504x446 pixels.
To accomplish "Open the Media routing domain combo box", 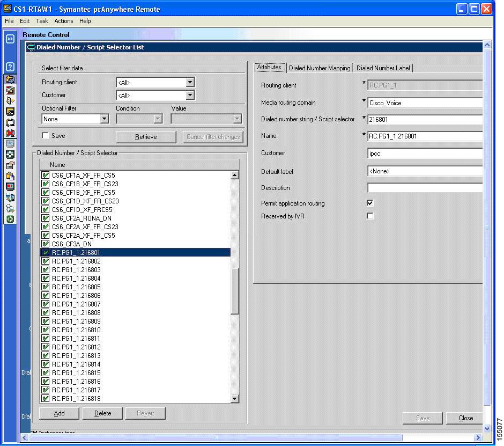I will pos(425,103).
